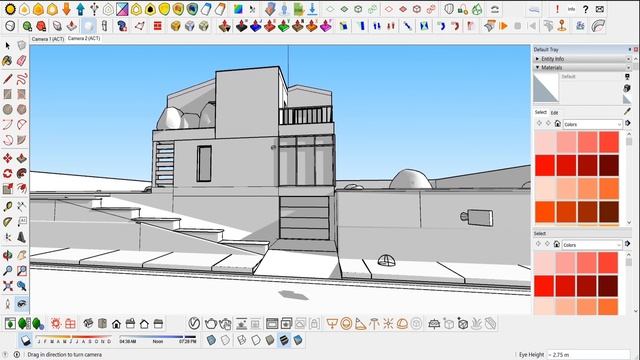This screenshot has height=360, width=640.
Task: Open the V-Ray Asset Editor icon
Action: pos(194,324)
